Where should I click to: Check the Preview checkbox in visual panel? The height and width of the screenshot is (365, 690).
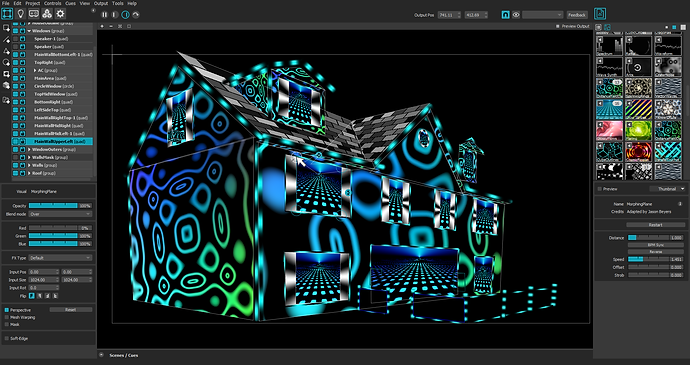point(599,189)
